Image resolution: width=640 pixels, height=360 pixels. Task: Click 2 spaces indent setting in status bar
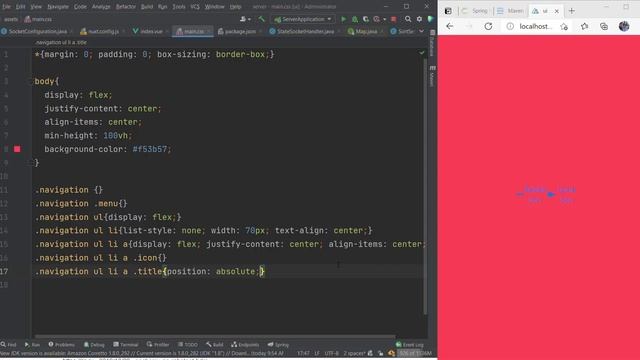click(354, 353)
